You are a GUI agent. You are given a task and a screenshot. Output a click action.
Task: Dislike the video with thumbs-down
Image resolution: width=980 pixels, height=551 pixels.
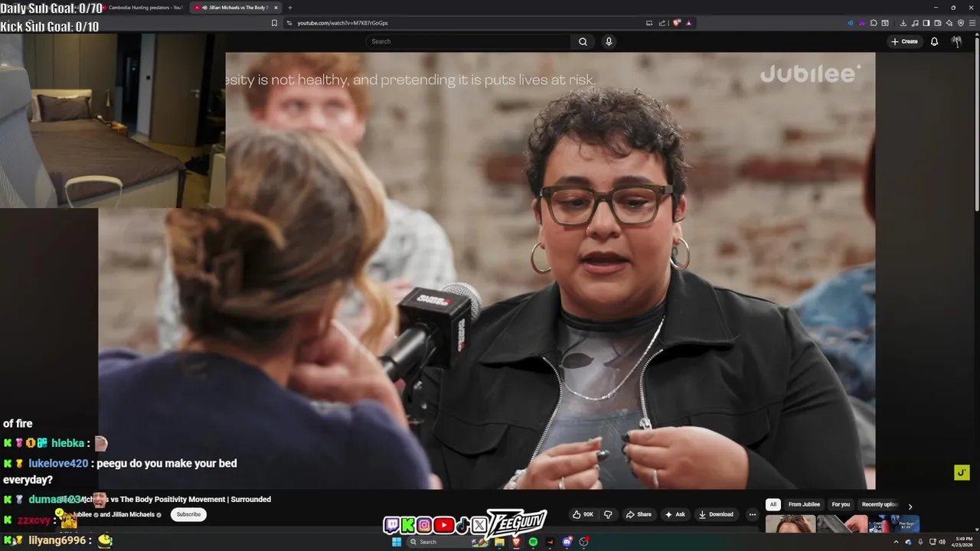click(x=608, y=514)
